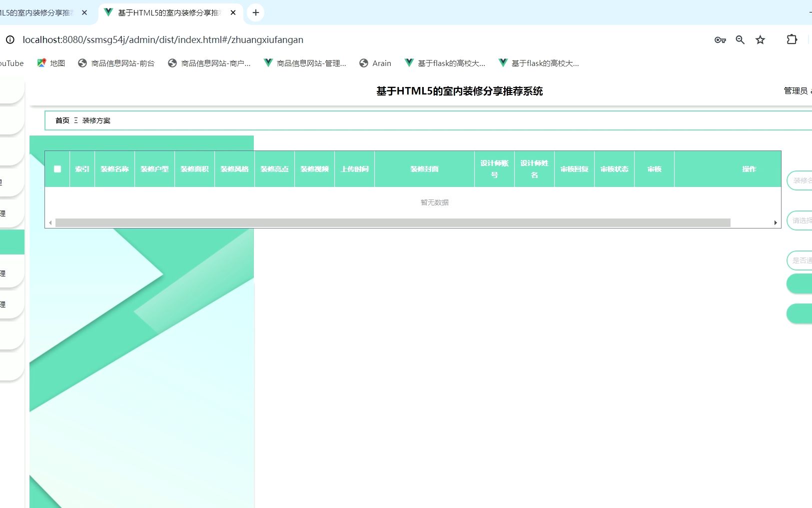812x508 pixels.
Task: Click the list icon next to 首页 breadcrumb
Action: [75, 120]
